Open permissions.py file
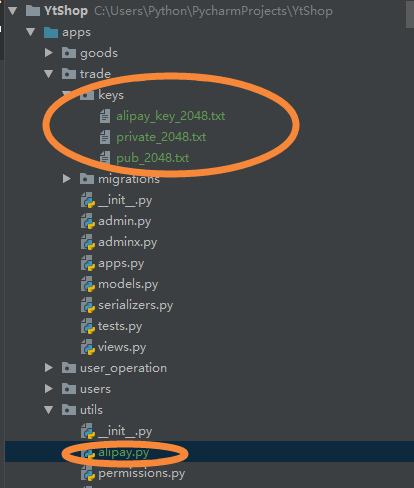Image resolution: width=414 pixels, height=488 pixels. click(142, 473)
